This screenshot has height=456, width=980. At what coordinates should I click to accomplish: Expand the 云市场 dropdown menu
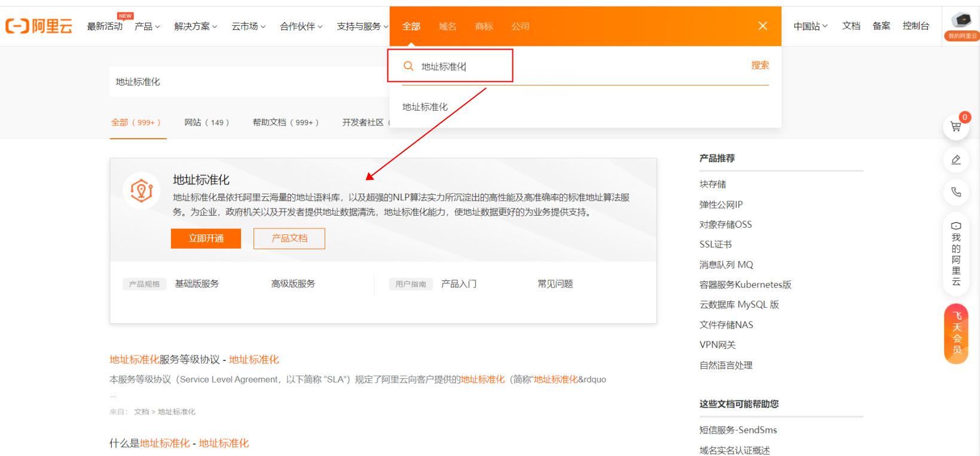(x=248, y=26)
